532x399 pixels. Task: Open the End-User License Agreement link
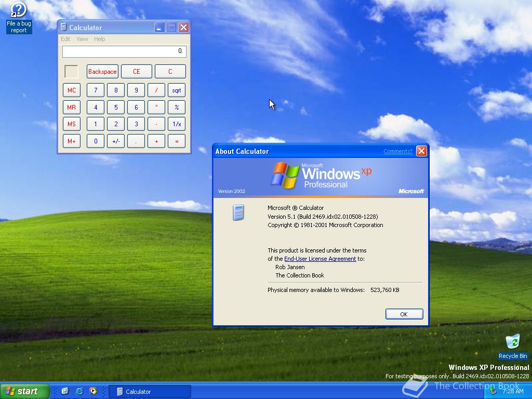pos(320,259)
